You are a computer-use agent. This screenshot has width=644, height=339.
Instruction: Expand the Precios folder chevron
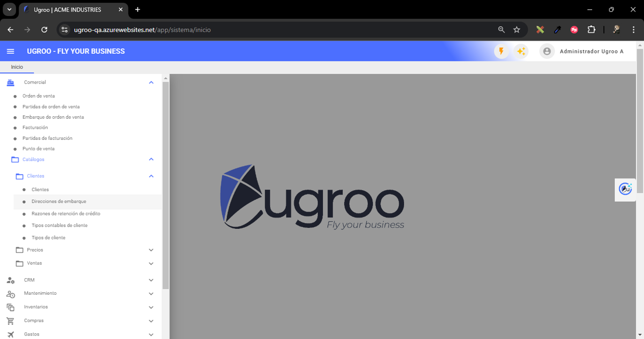(x=151, y=250)
